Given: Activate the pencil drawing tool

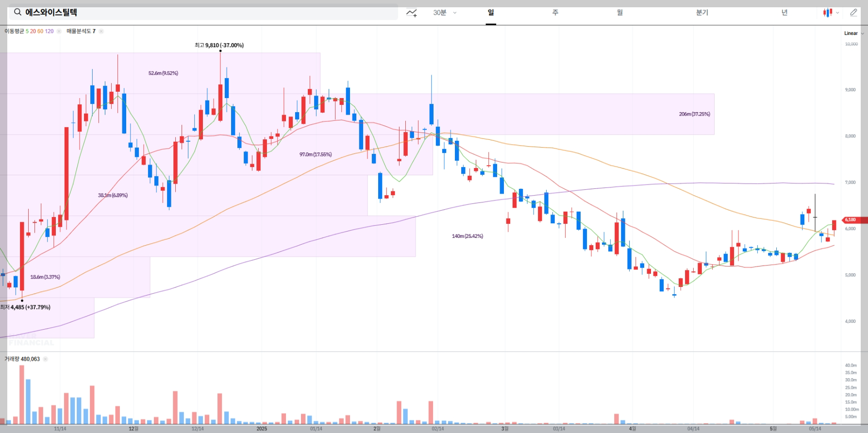Looking at the screenshot, I should tap(854, 13).
